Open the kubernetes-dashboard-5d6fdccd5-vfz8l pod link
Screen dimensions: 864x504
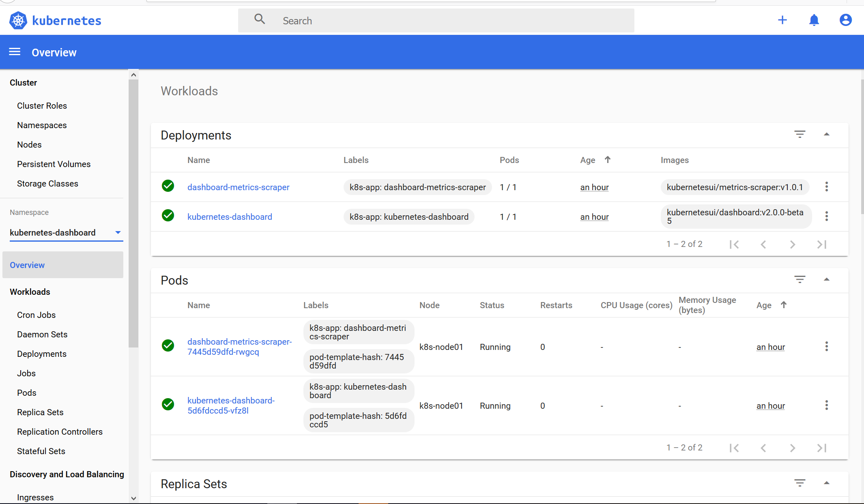[x=231, y=405]
